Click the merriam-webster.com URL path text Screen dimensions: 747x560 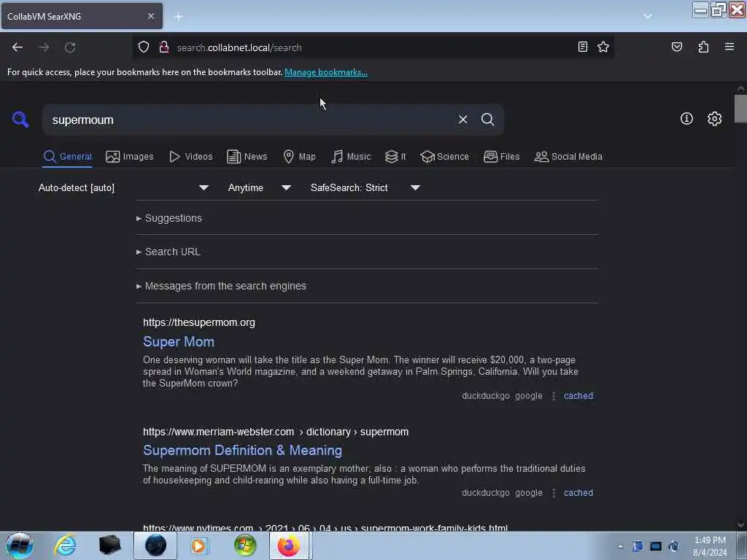[x=276, y=432]
